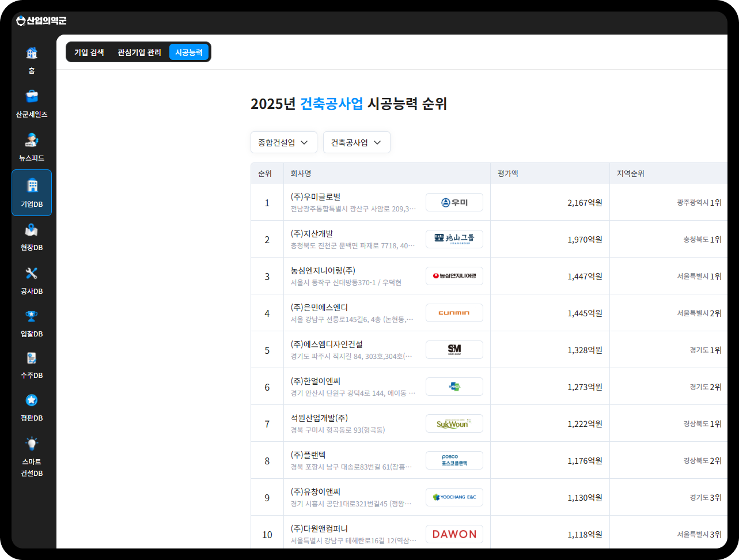Image resolution: width=739 pixels, height=560 pixels.
Task: Click the DAWON logo badge
Action: [454, 534]
